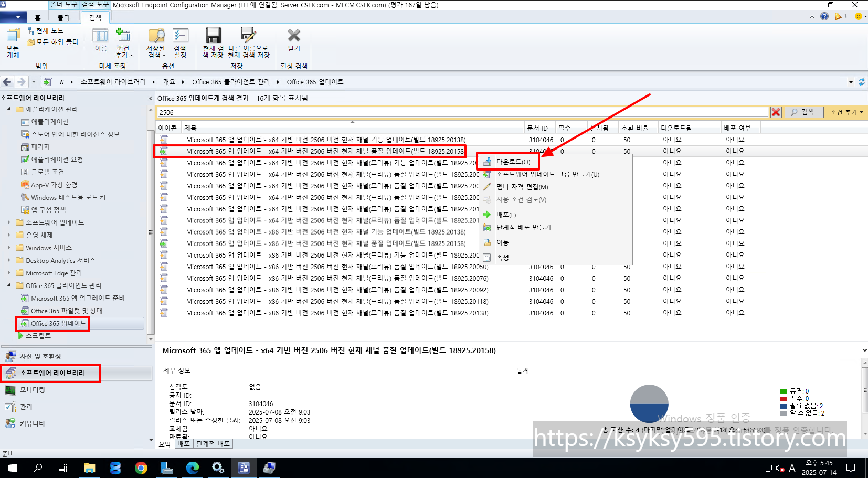This screenshot has width=868, height=478.
Task: Click the 닫기 search ribbon icon
Action: [294, 40]
